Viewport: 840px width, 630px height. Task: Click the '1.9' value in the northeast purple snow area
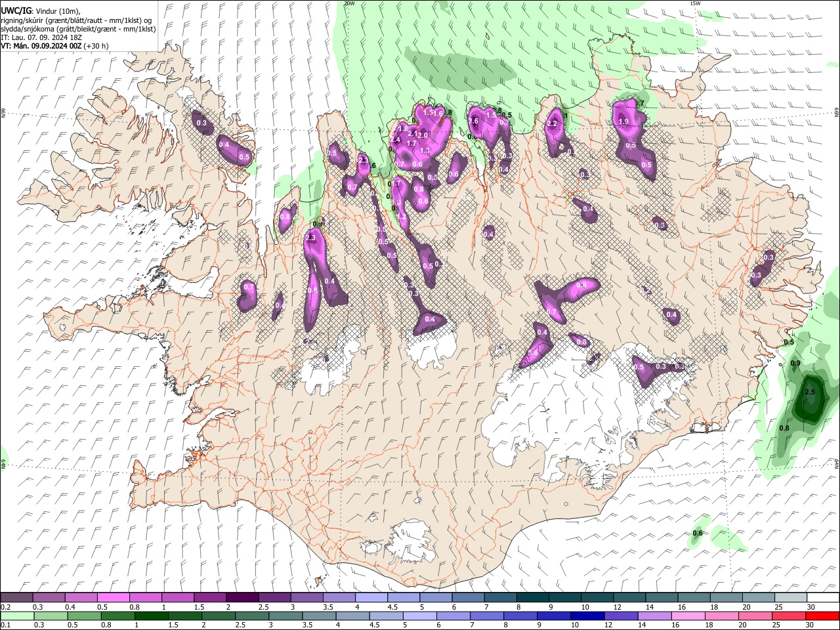click(623, 121)
